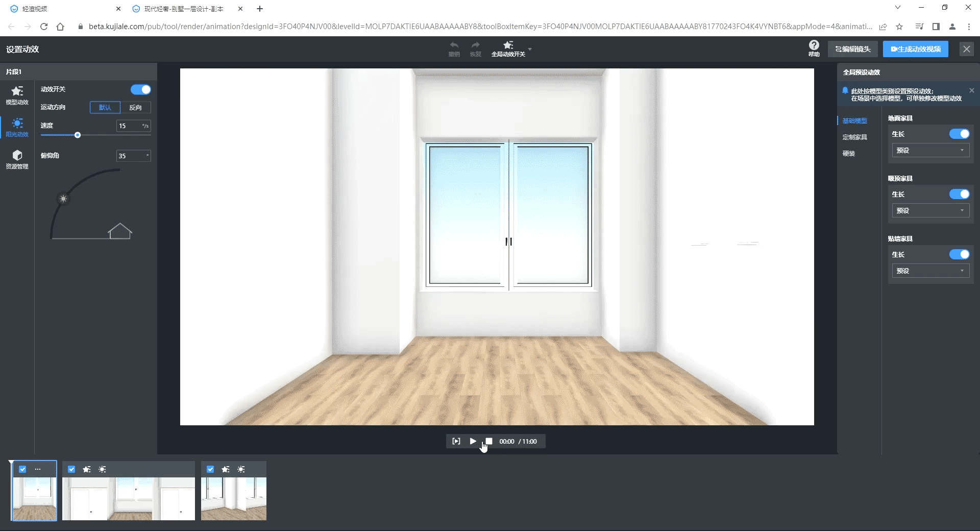Click the 编辑镜头 button
The height and width of the screenshot is (531, 980).
tap(852, 49)
